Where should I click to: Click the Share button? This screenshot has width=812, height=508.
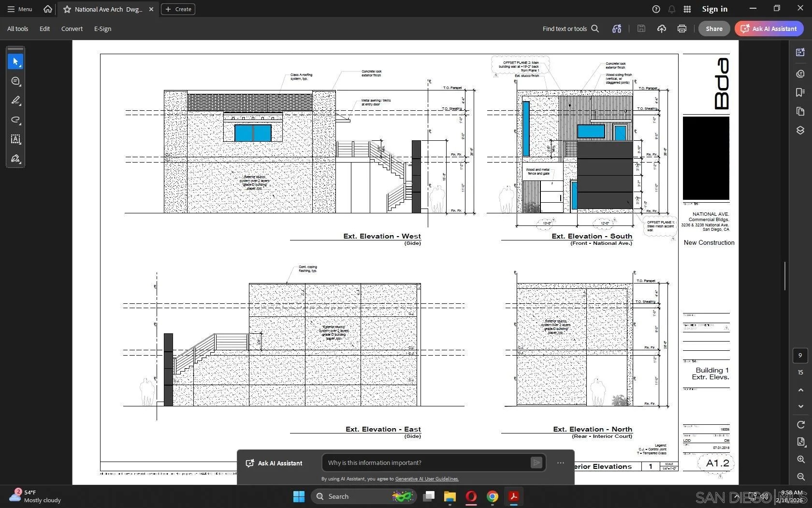coord(713,29)
